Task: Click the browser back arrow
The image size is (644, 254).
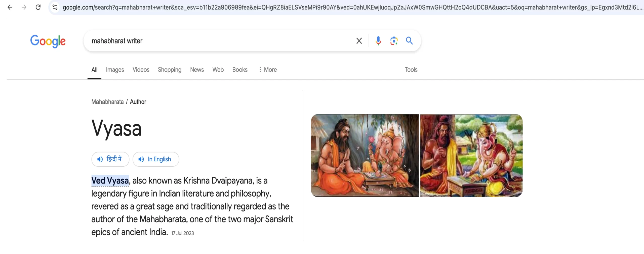Action: pyautogui.click(x=10, y=7)
